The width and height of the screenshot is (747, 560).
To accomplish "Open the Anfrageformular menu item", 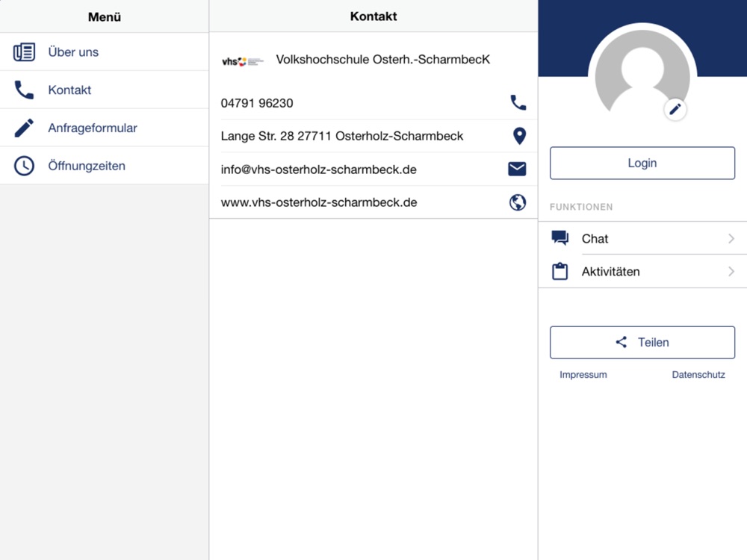I will tap(93, 128).
